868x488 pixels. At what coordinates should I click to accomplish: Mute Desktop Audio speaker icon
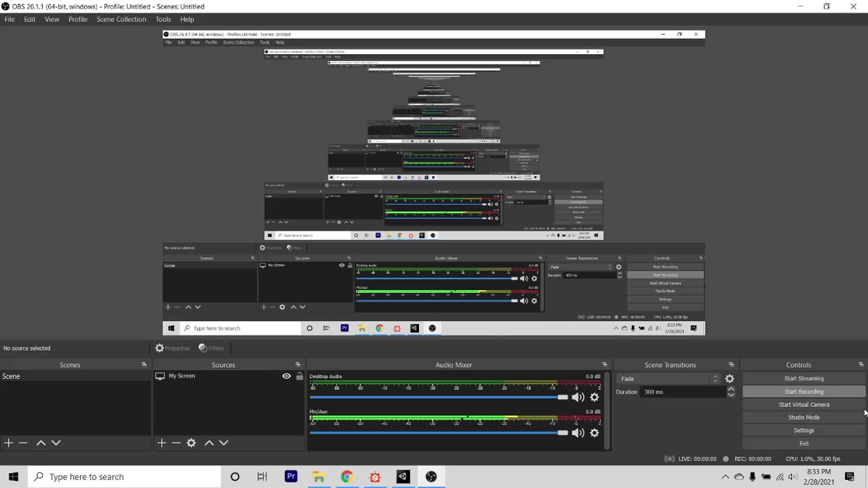pos(578,397)
